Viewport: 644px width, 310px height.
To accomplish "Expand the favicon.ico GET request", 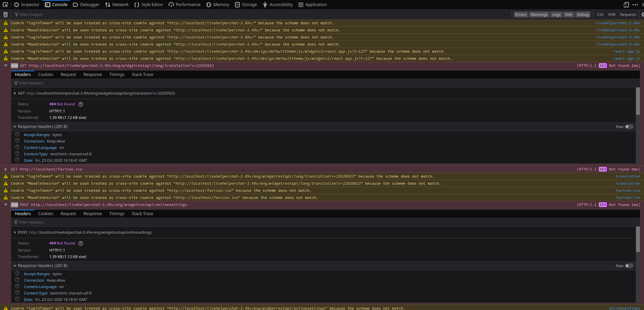I will pos(6,169).
